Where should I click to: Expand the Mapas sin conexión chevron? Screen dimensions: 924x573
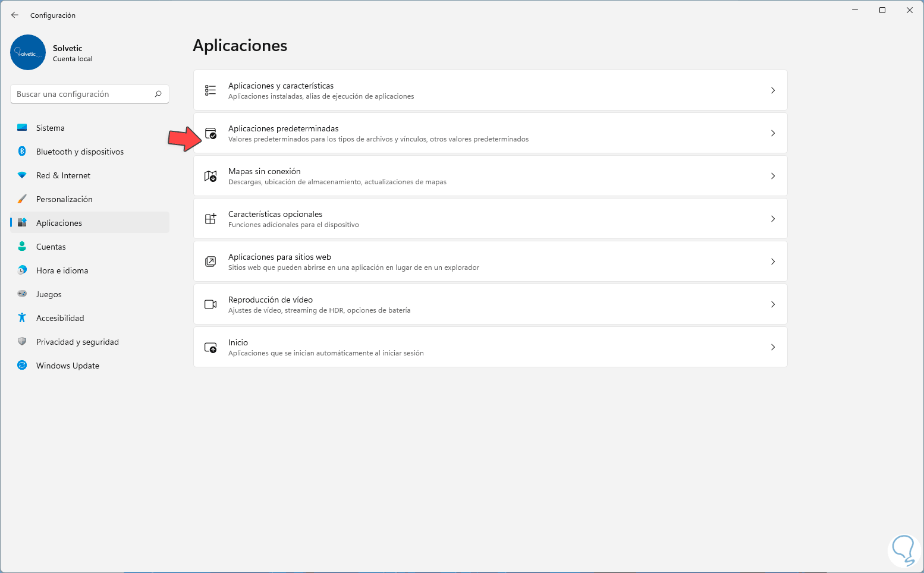[x=773, y=176]
